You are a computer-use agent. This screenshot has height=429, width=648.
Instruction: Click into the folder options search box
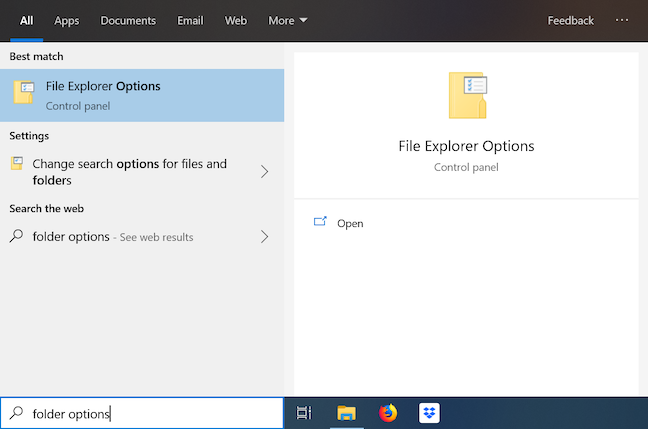142,413
